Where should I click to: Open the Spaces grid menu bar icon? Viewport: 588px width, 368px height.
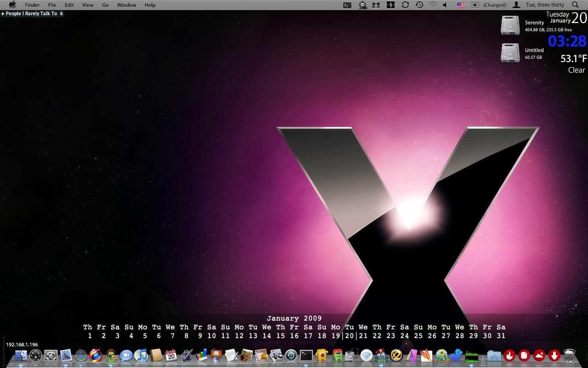click(x=390, y=5)
